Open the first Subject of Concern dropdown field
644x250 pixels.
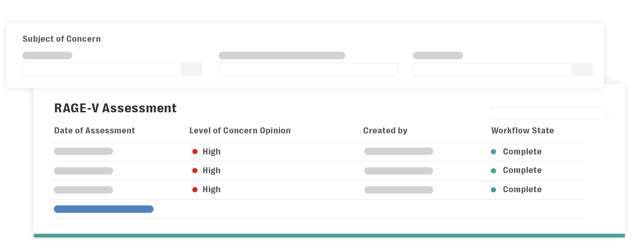pos(102,69)
